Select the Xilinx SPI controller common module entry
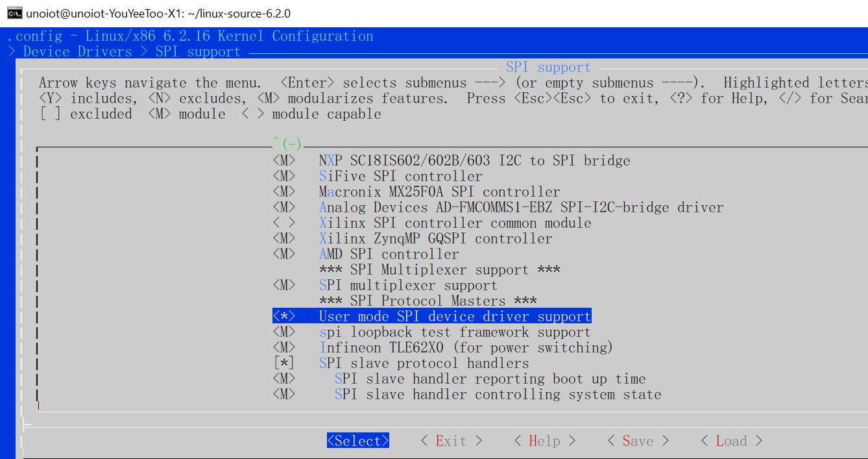Image resolution: width=868 pixels, height=459 pixels. click(x=455, y=223)
